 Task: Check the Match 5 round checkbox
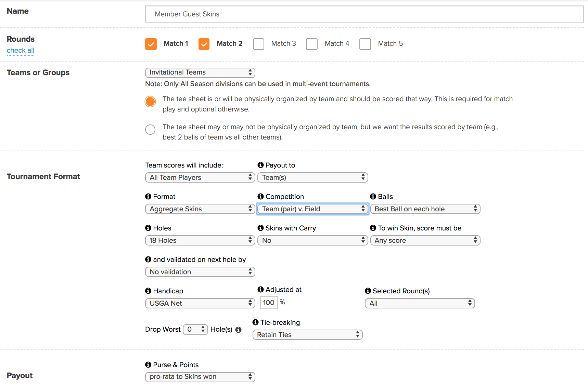(365, 44)
